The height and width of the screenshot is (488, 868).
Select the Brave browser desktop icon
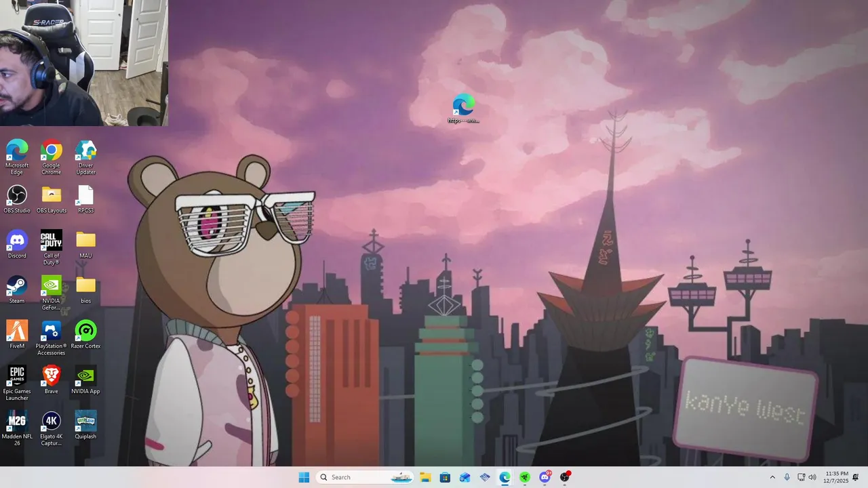click(52, 380)
